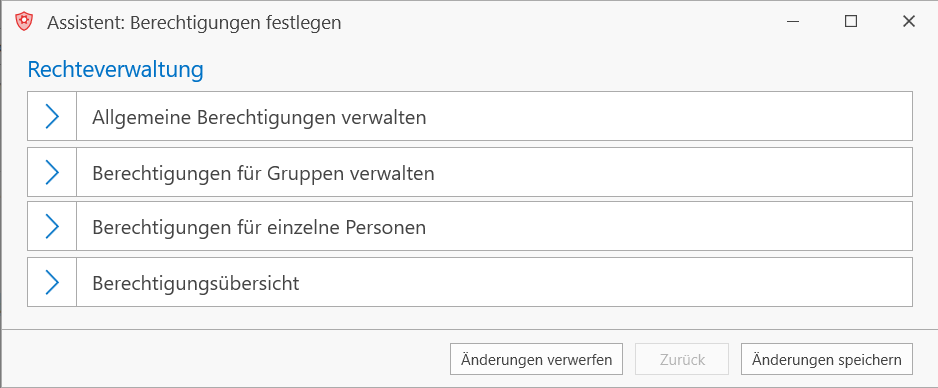Close the Berechtigungen festlegen dialog
The height and width of the screenshot is (388, 938).
(908, 22)
